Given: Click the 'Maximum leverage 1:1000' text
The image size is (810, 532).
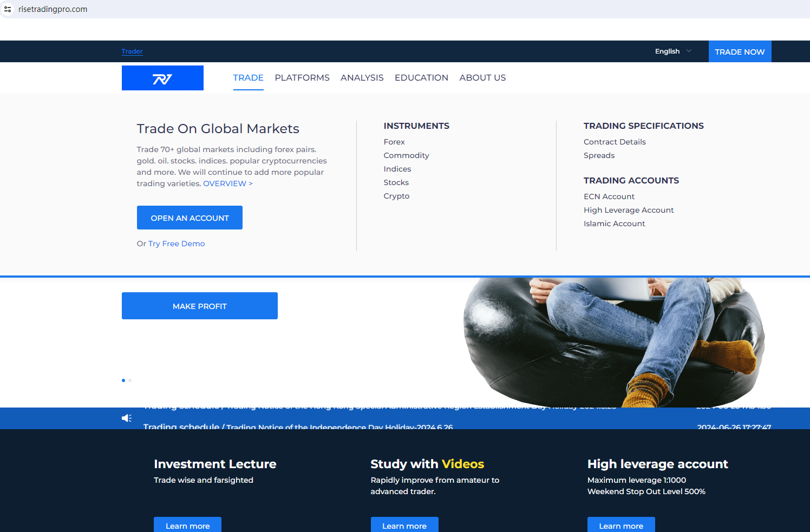Looking at the screenshot, I should pos(637,480).
